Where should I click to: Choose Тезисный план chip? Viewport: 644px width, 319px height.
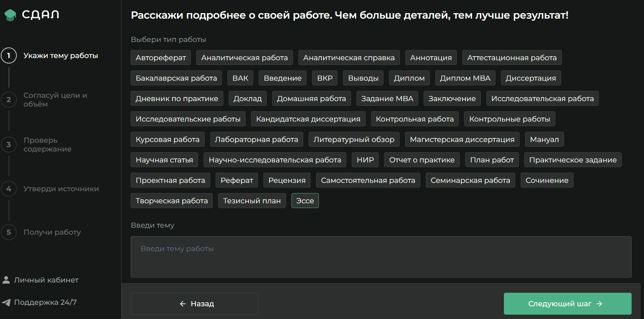coord(252,201)
